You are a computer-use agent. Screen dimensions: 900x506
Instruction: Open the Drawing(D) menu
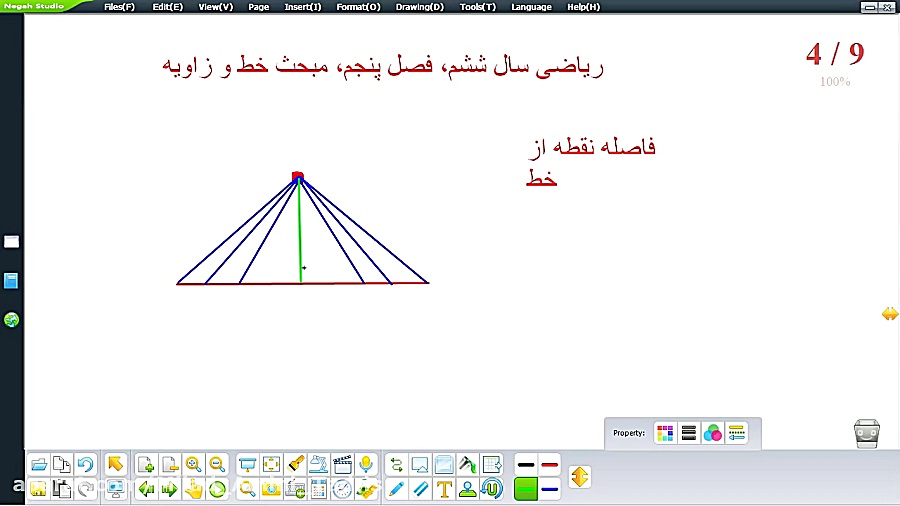(420, 7)
